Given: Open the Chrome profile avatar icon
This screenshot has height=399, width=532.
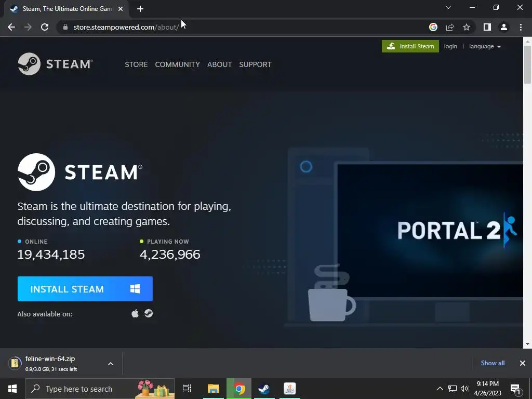Looking at the screenshot, I should [504, 27].
